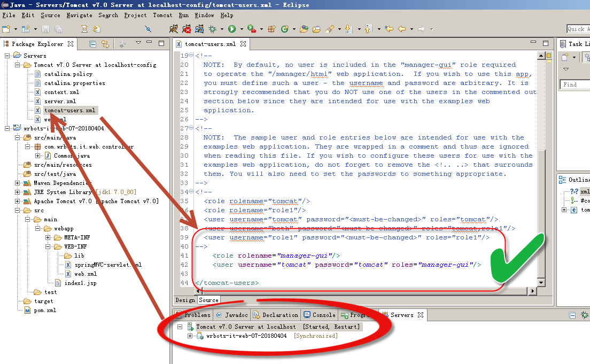Fold the comment at line 19
Image resolution: width=590 pixels, height=364 pixels.
point(191,56)
